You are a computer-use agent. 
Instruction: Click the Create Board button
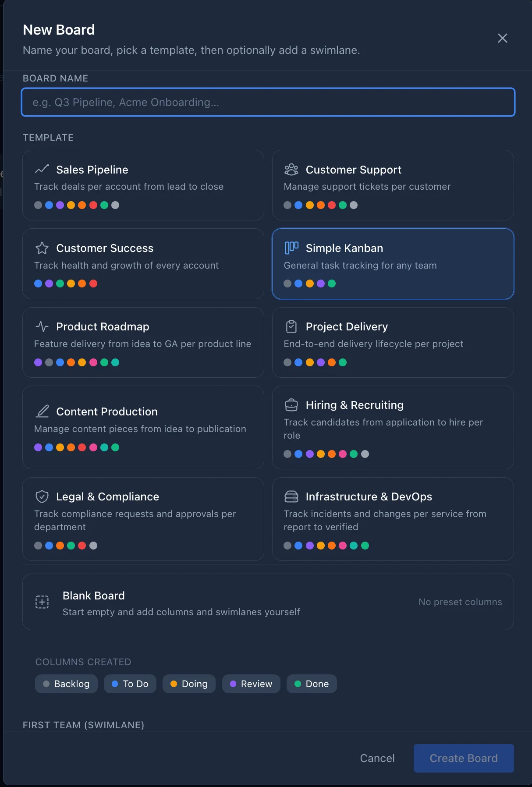pos(464,758)
